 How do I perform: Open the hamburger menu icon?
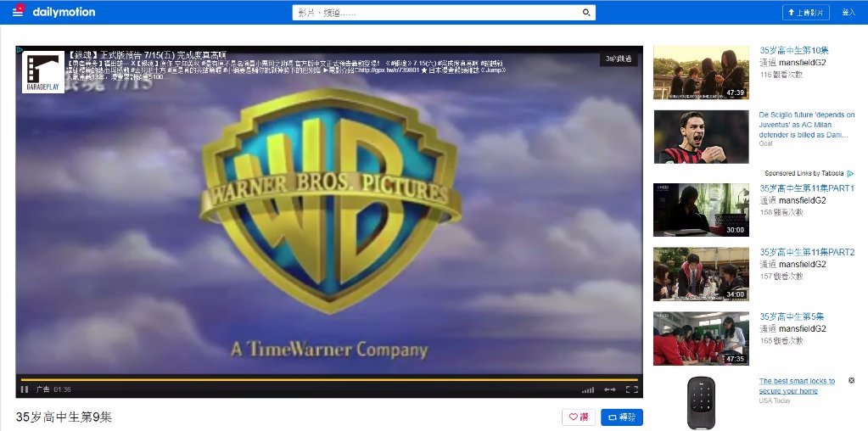coord(19,10)
